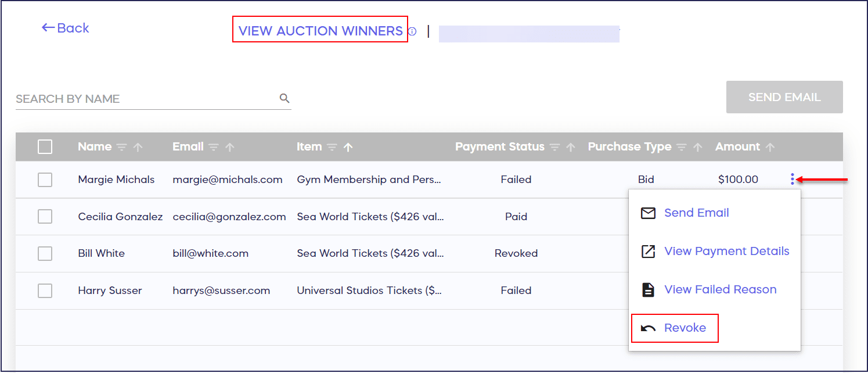Select the checkbox for Margie Michals

45,180
